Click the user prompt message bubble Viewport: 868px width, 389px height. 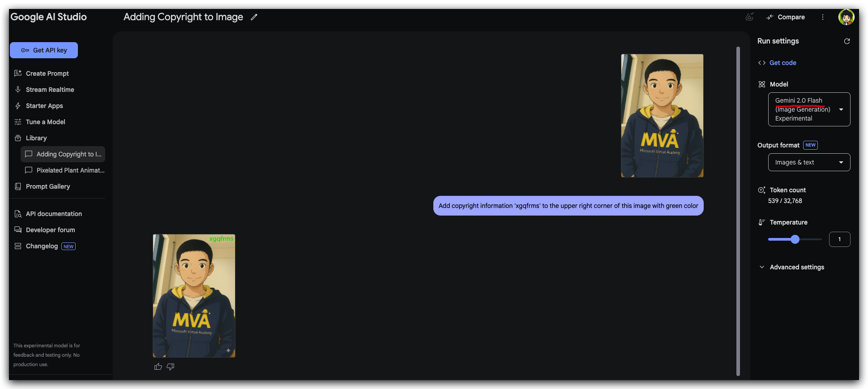(x=568, y=206)
